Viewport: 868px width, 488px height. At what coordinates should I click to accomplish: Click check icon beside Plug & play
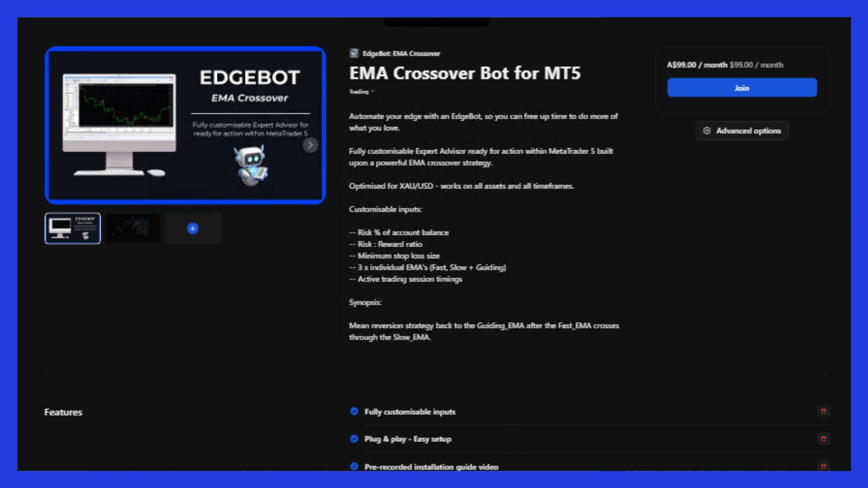354,439
